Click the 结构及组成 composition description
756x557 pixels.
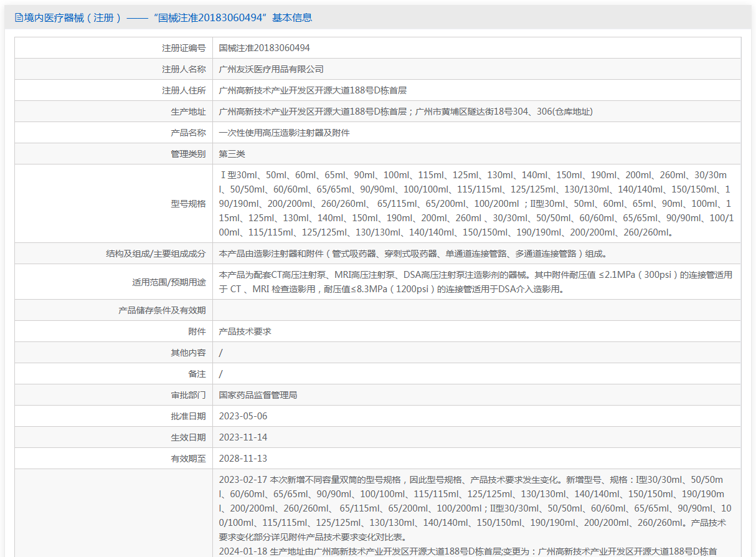(412, 254)
